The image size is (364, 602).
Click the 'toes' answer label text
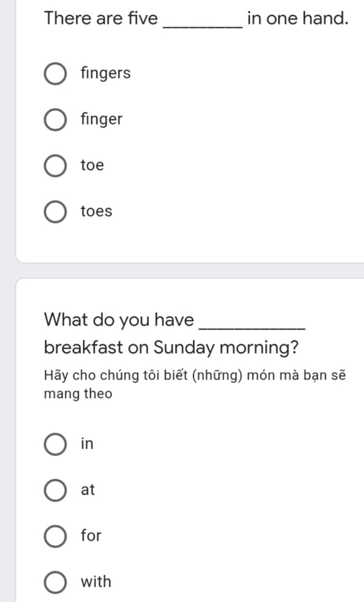pyautogui.click(x=96, y=211)
